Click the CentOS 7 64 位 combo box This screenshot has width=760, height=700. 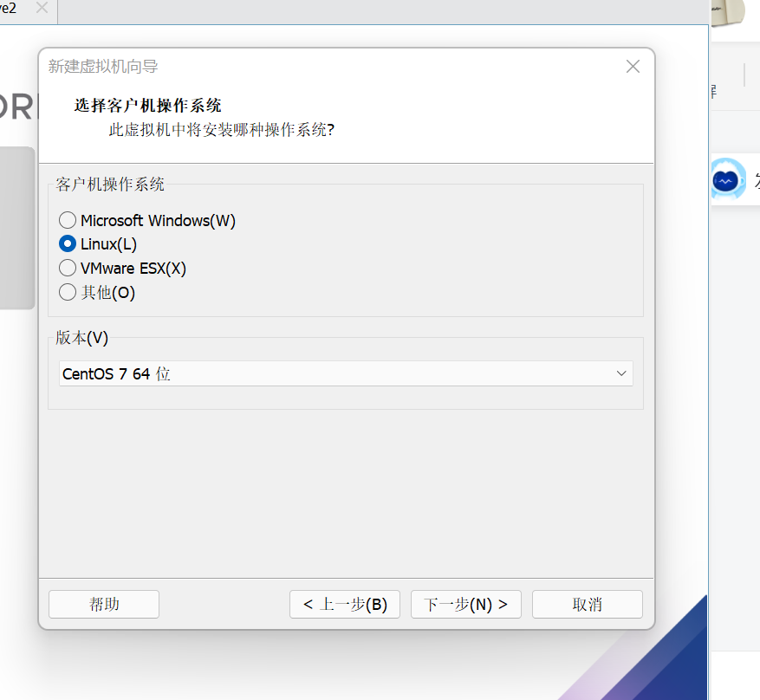click(346, 373)
